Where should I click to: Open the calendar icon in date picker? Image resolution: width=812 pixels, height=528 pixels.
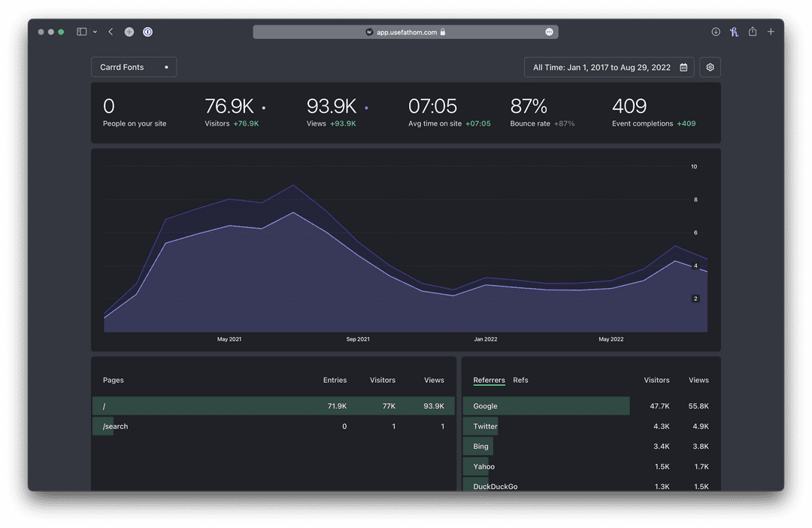683,67
